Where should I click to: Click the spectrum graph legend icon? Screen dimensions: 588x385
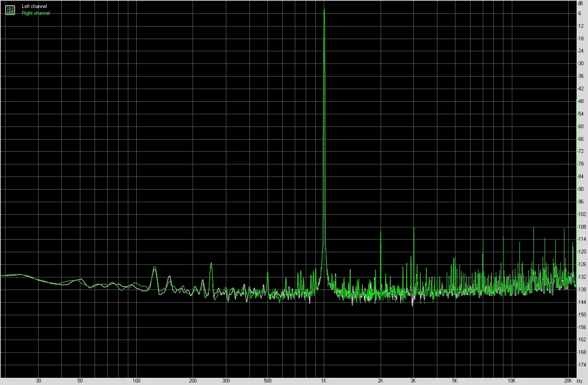pos(10,10)
